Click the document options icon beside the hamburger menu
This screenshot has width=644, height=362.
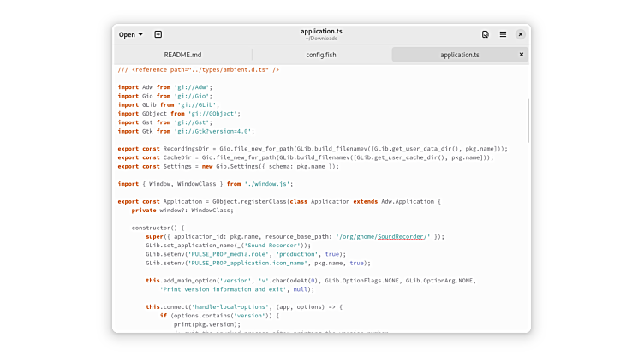pyautogui.click(x=486, y=34)
